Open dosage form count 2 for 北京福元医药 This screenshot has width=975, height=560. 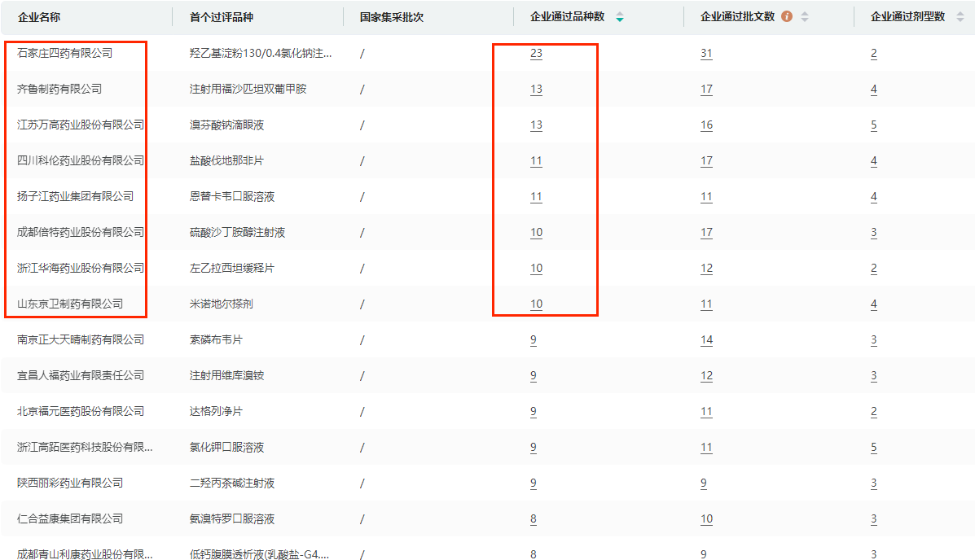pyautogui.click(x=874, y=412)
